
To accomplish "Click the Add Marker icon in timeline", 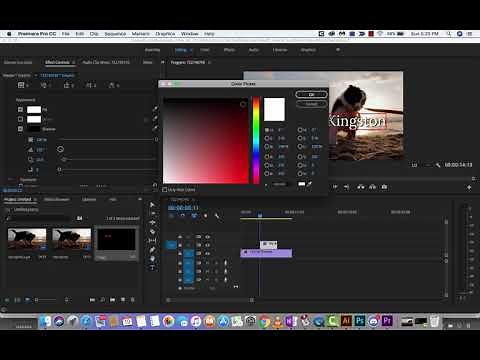I will 205,216.
